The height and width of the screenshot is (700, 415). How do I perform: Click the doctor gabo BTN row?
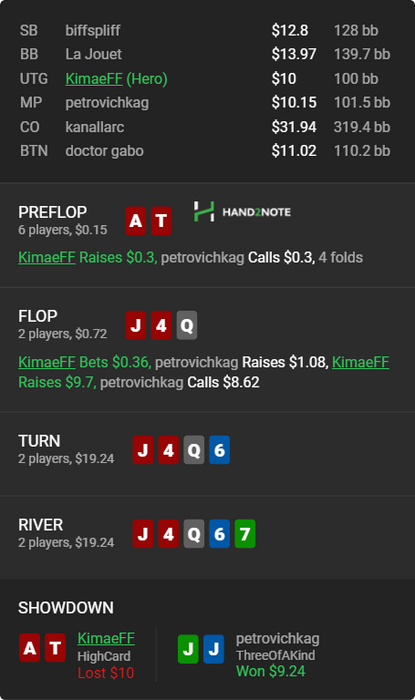205,151
